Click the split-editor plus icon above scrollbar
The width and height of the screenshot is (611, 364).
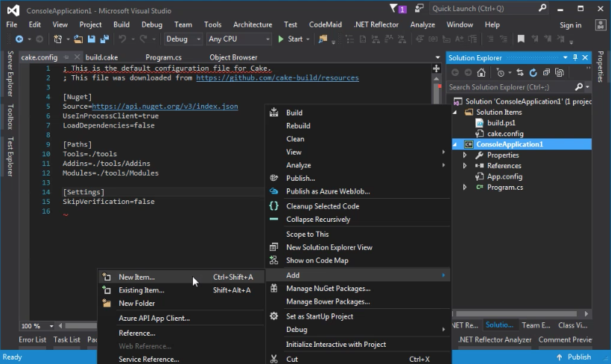click(x=436, y=68)
